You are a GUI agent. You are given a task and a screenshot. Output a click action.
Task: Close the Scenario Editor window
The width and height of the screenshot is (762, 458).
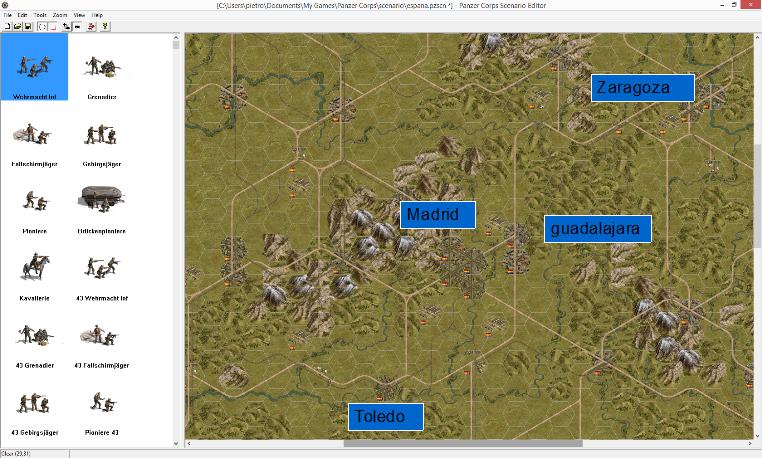[x=749, y=5]
